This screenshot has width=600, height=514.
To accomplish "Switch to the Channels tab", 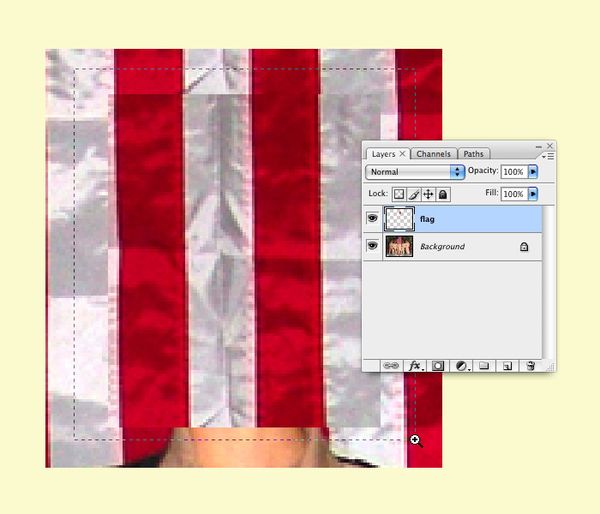I will pos(434,154).
